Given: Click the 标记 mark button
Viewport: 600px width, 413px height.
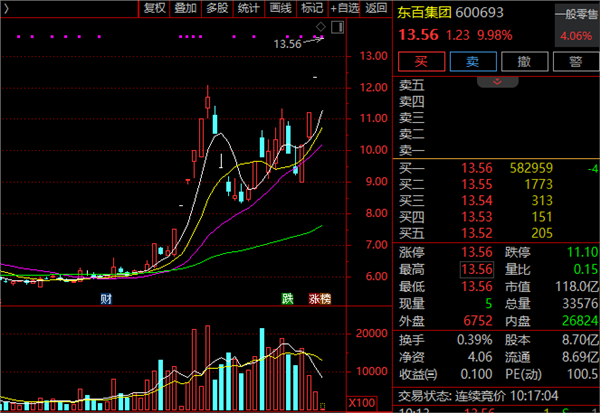Looking at the screenshot, I should [x=313, y=9].
